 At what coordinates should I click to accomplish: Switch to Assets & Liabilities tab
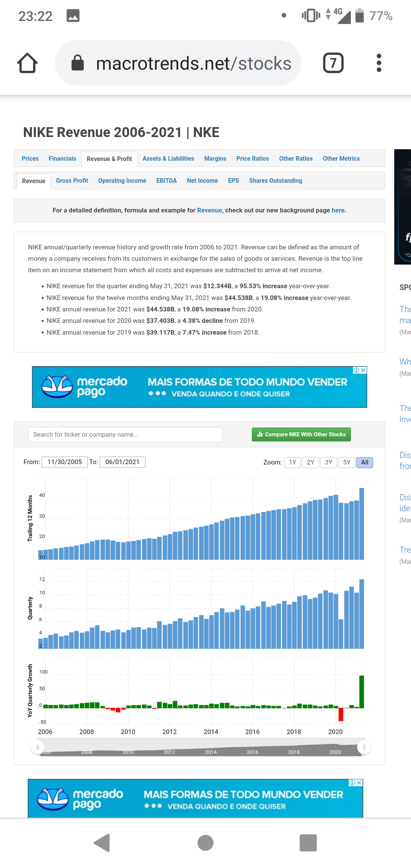point(168,158)
